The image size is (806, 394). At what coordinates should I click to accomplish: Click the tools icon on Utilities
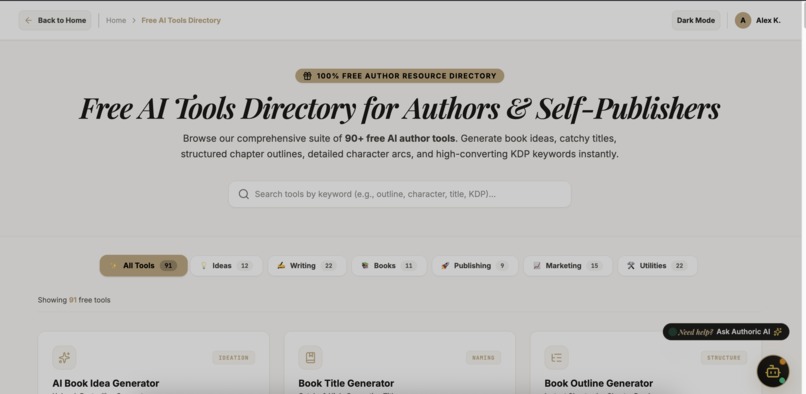pos(631,265)
